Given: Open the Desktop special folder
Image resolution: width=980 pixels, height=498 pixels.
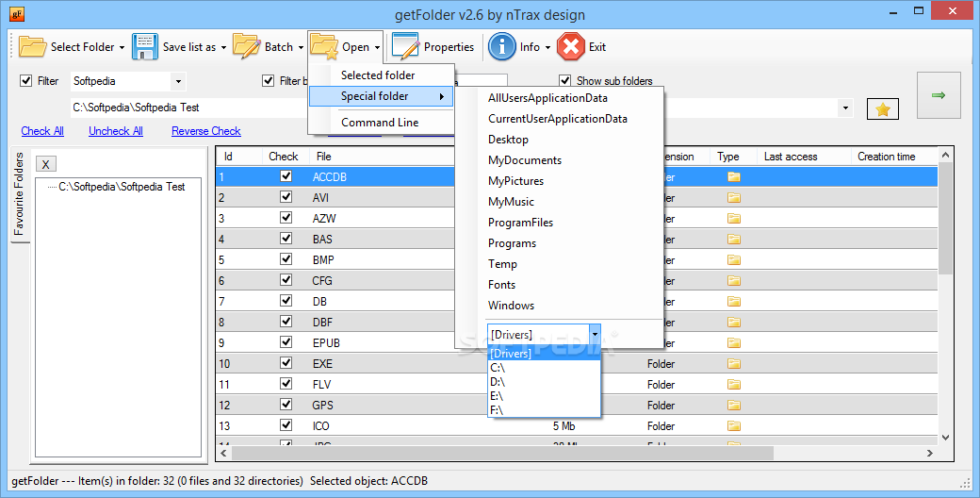Looking at the screenshot, I should coord(508,140).
